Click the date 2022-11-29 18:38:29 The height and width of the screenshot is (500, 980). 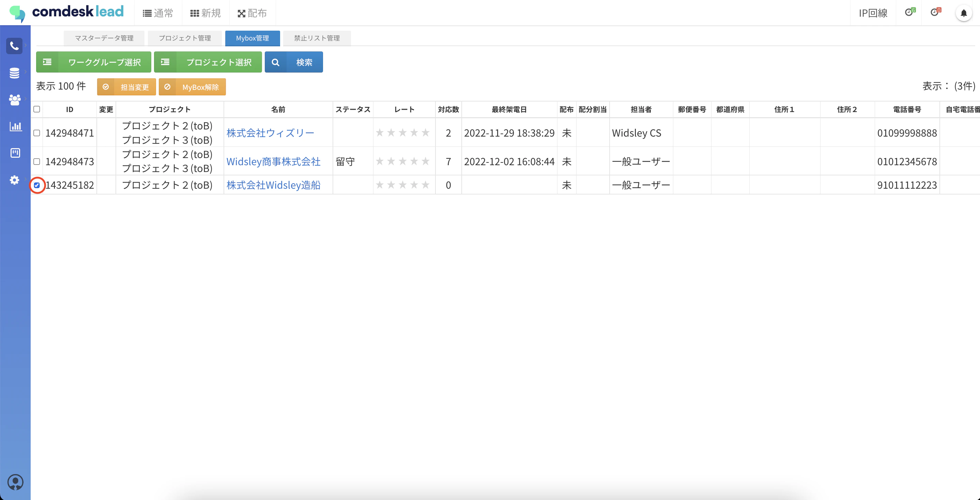point(509,133)
